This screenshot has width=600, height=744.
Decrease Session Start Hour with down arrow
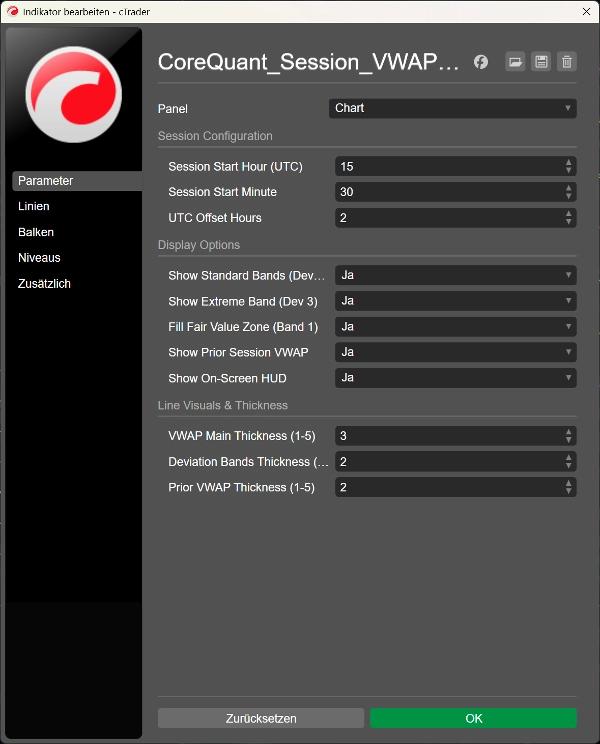click(568, 170)
